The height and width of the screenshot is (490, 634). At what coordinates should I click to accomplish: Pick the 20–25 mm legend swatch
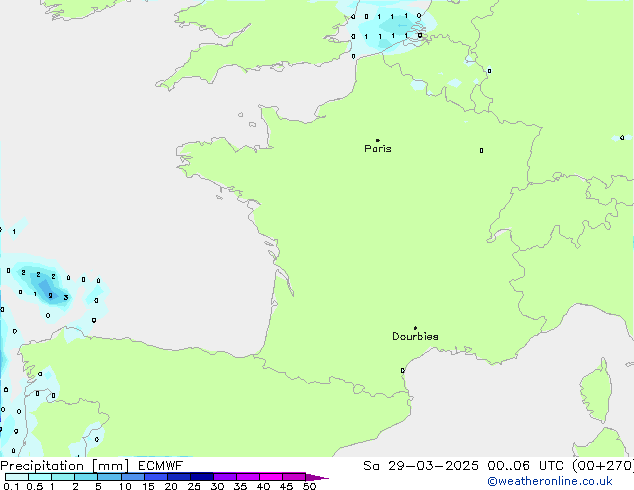coord(179,477)
